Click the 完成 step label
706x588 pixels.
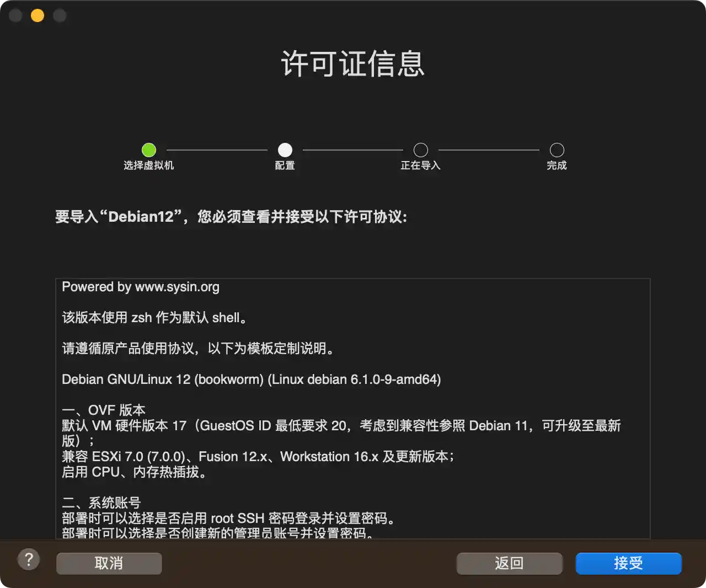coord(557,165)
